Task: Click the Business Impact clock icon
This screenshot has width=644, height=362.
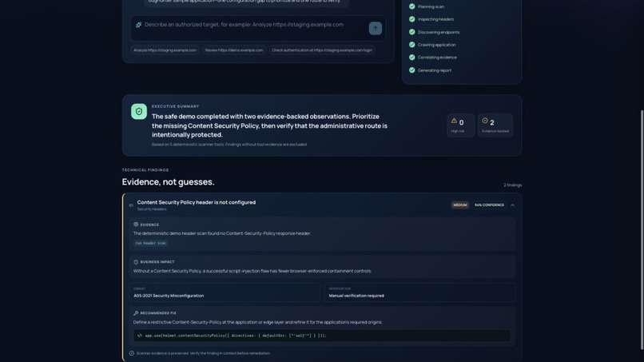Action: (x=136, y=262)
